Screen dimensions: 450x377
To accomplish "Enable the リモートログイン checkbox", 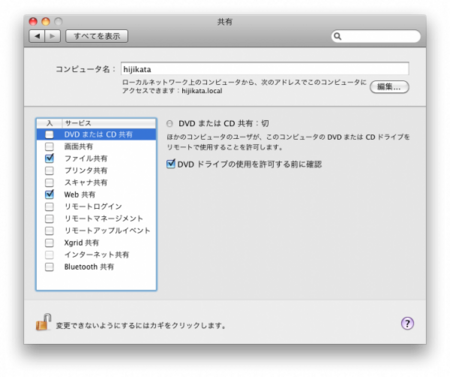I will [x=49, y=206].
